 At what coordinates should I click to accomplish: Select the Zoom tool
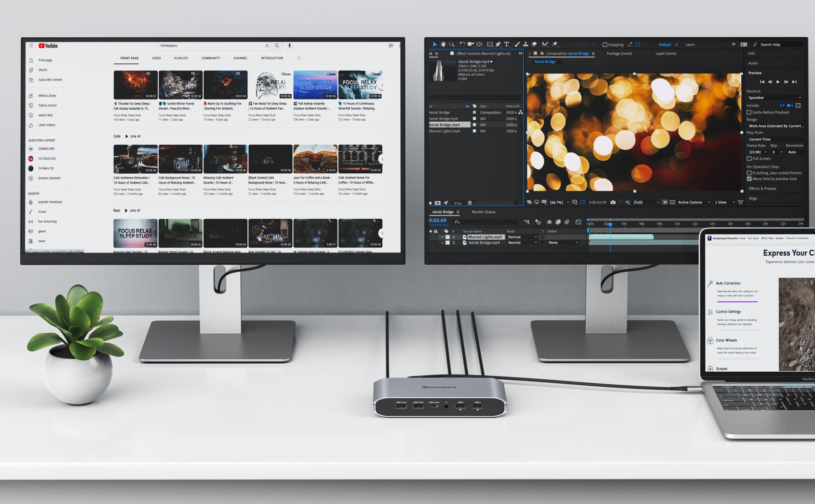pos(452,44)
